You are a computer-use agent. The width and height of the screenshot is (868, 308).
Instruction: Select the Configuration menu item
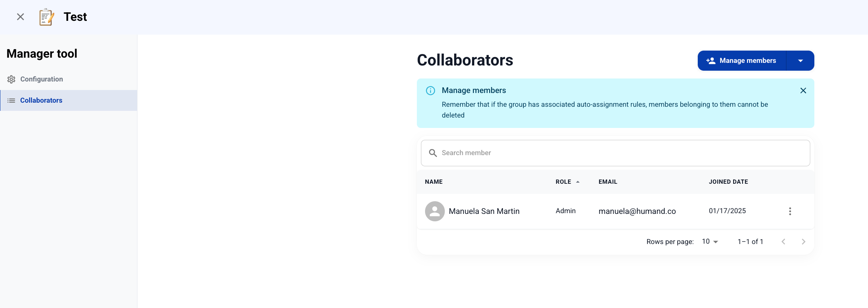[41, 79]
